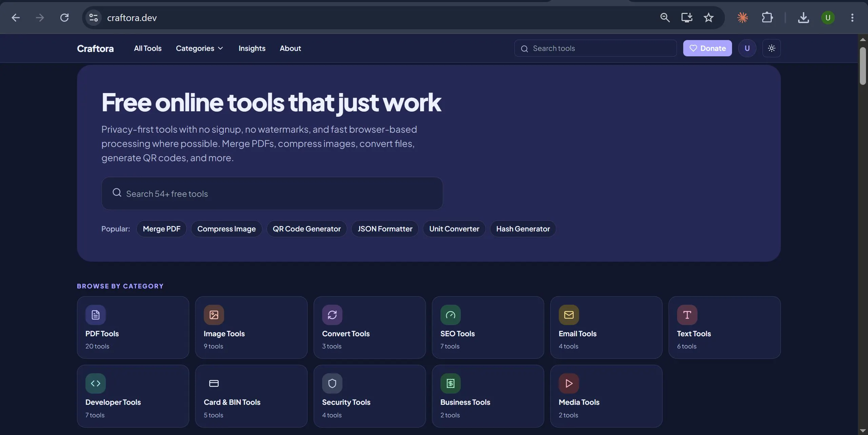Click the Business Tools receipt icon

450,383
